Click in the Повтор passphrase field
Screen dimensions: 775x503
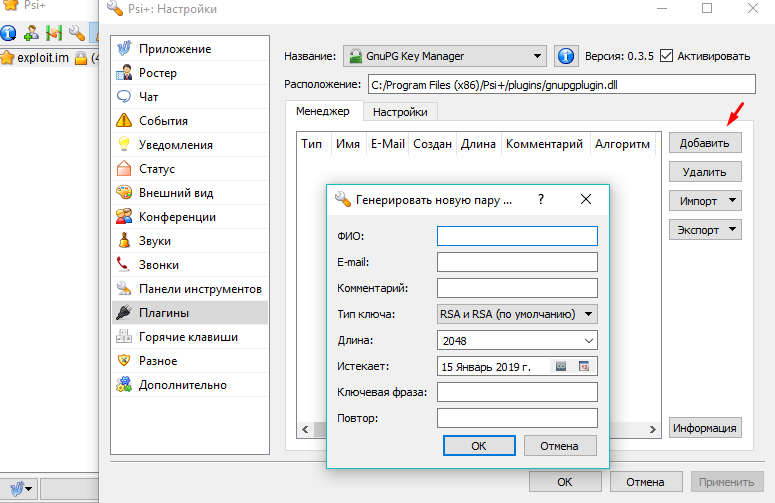[x=517, y=418]
